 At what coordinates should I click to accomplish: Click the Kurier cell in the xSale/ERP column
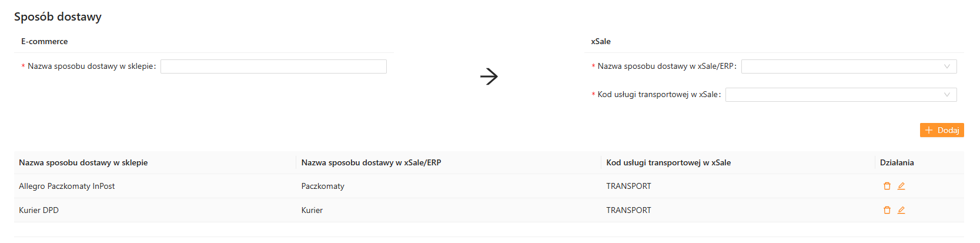(x=312, y=211)
